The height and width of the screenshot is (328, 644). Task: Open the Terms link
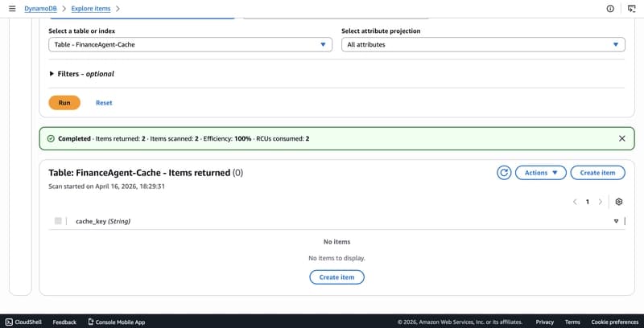pyautogui.click(x=572, y=322)
